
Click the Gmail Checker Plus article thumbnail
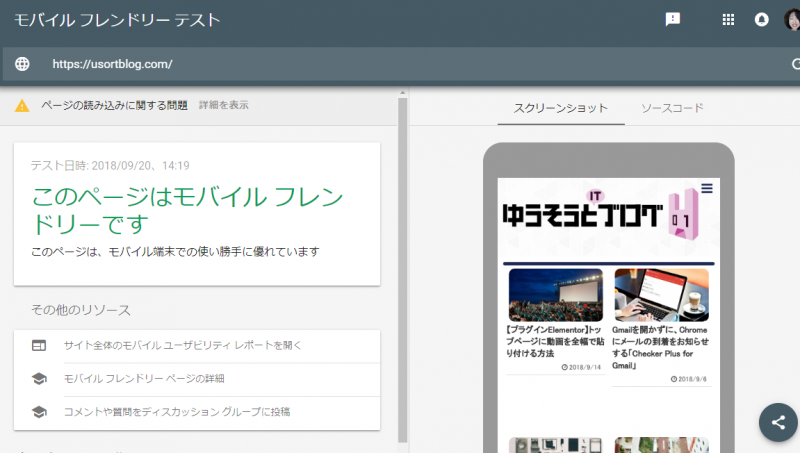click(x=661, y=295)
